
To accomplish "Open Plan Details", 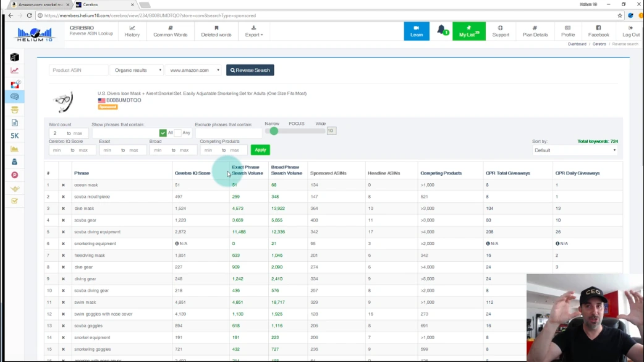I will [535, 32].
